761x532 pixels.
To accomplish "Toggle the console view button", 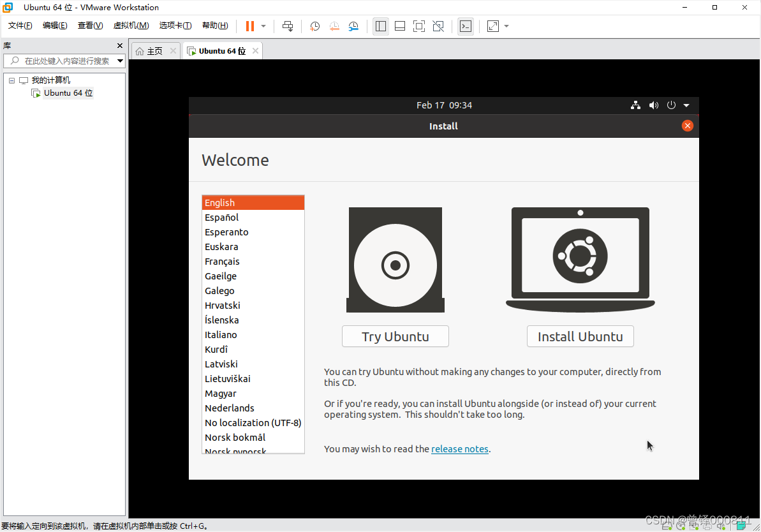I will pos(466,26).
